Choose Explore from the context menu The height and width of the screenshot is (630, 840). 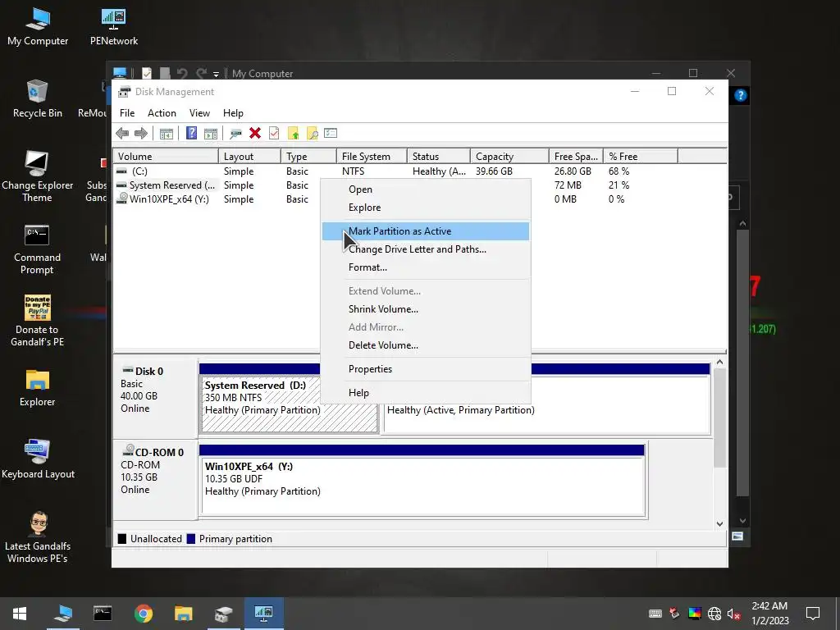pos(365,208)
